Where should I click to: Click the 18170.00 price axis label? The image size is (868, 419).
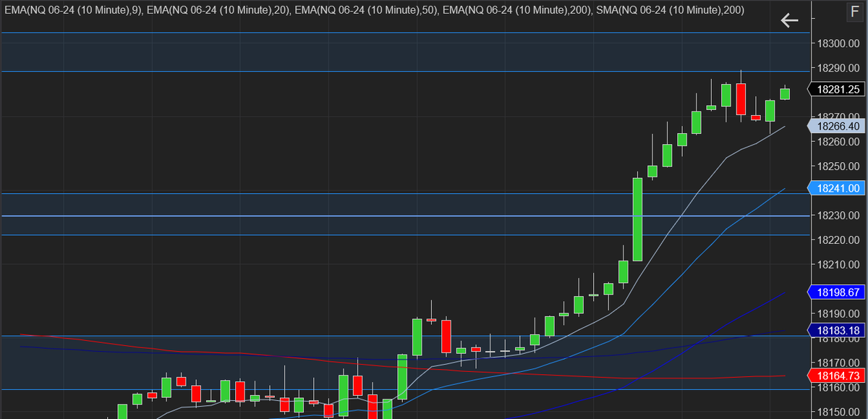pos(838,363)
